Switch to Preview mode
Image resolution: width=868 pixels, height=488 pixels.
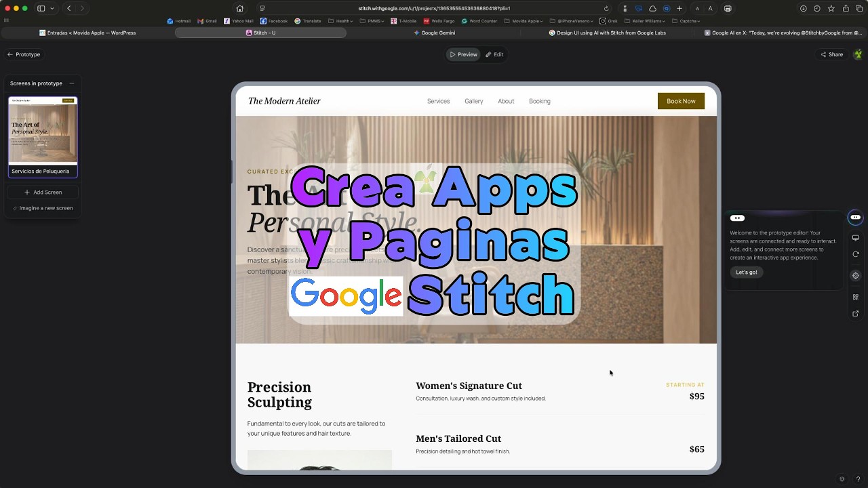464,54
